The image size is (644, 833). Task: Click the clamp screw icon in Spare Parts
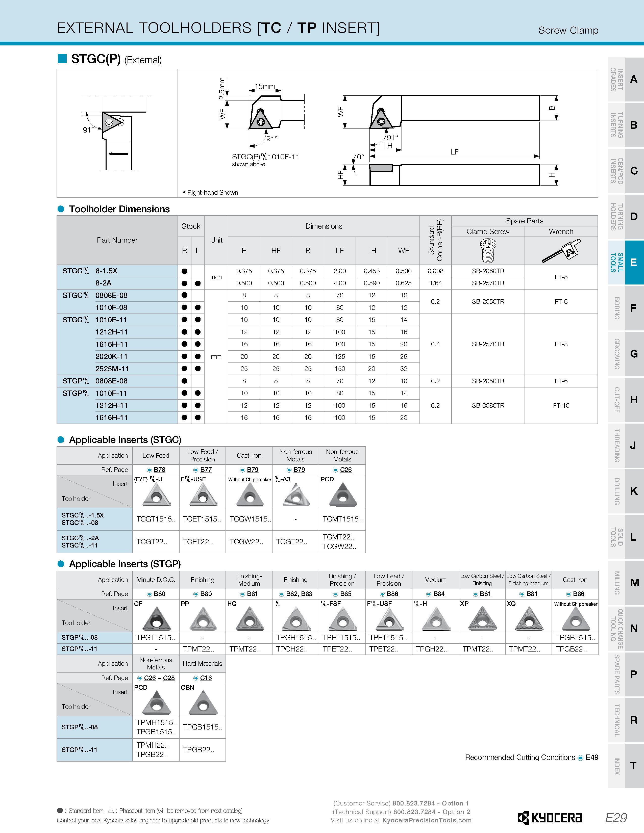point(488,251)
